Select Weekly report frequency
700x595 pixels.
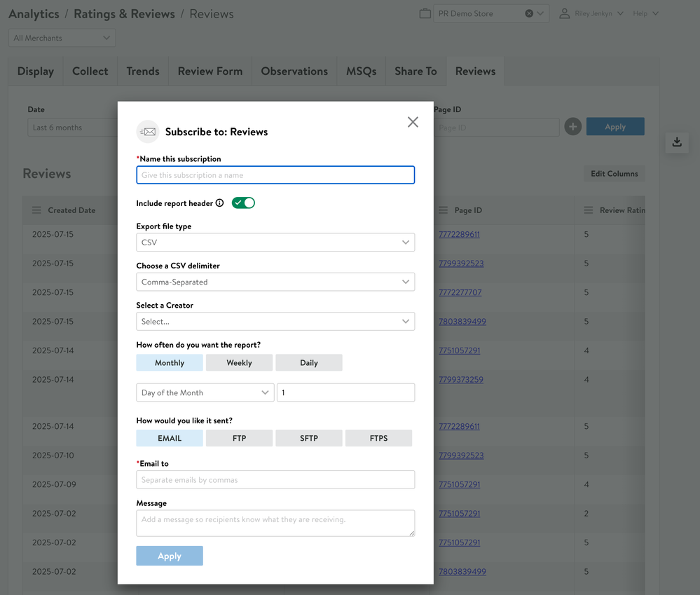click(239, 362)
